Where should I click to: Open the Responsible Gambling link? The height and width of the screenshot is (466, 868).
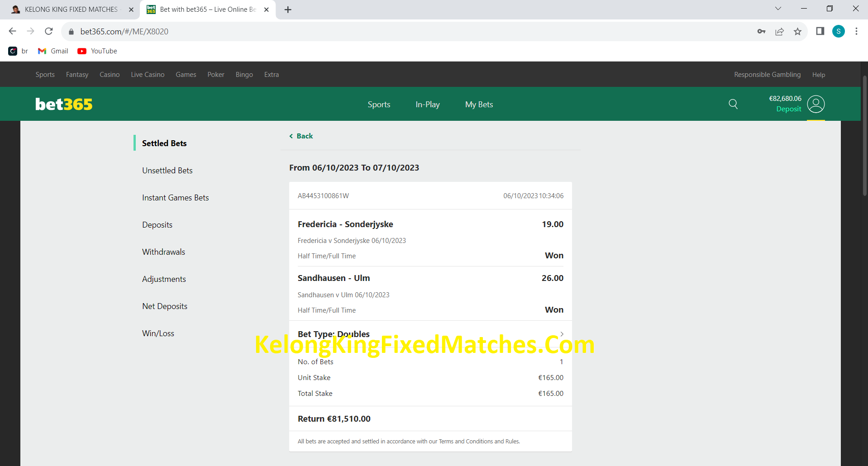coord(767,75)
